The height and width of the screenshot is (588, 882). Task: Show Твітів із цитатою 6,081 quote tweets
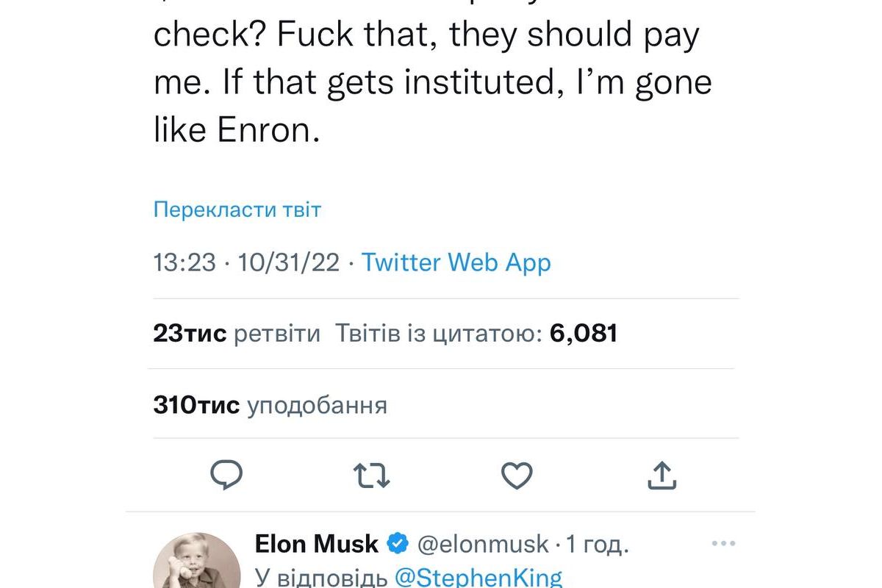[476, 334]
